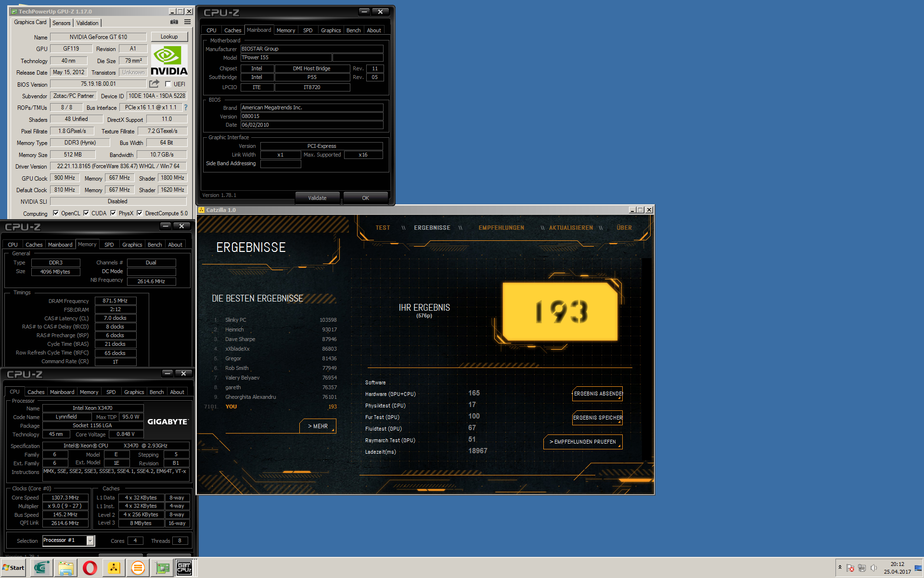Image resolution: width=924 pixels, height=578 pixels.
Task: Show hidden system tray icons arrow
Action: click(x=840, y=567)
